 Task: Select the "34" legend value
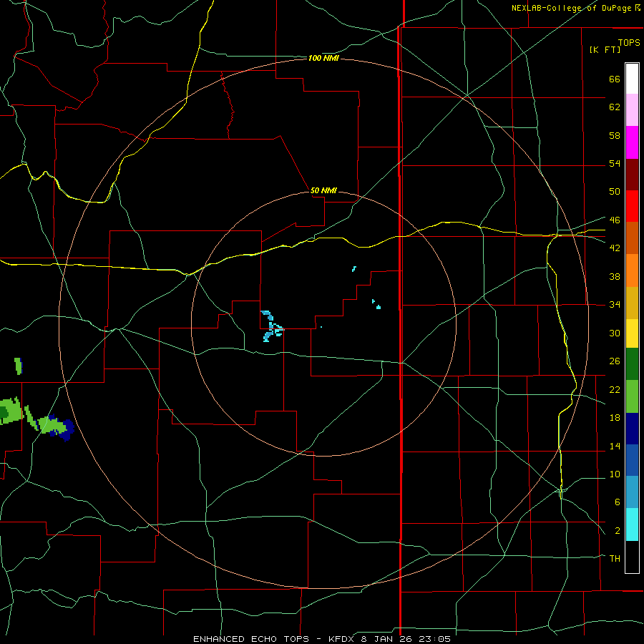coord(615,304)
